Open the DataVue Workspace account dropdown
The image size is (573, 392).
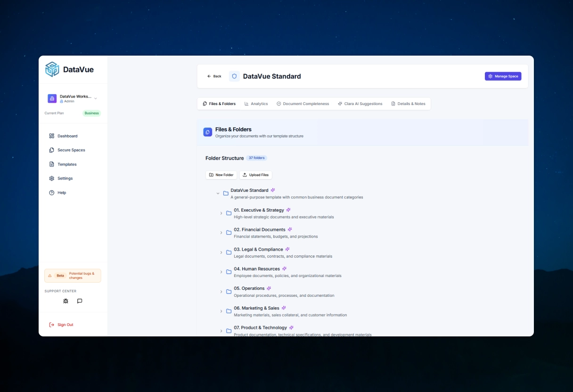click(95, 98)
